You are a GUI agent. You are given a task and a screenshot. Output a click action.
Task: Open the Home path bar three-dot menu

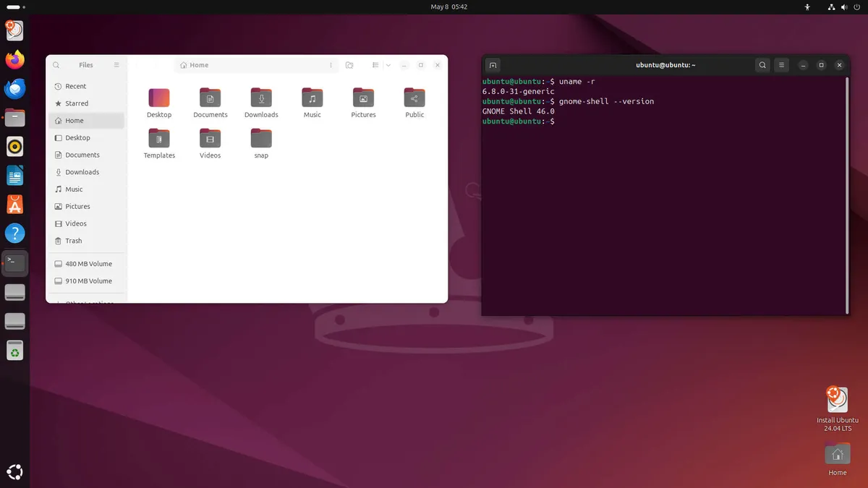tap(330, 65)
